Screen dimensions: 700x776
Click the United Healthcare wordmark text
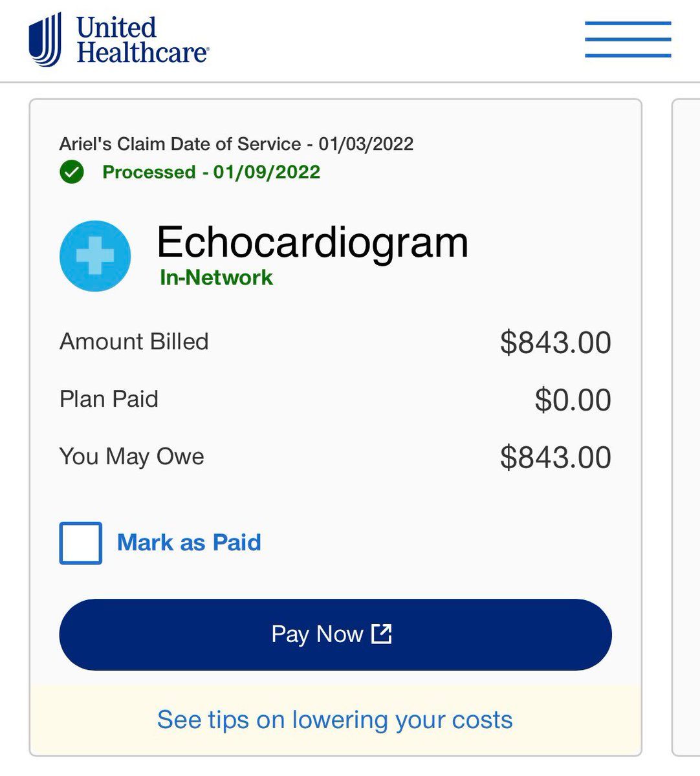pyautogui.click(x=142, y=40)
